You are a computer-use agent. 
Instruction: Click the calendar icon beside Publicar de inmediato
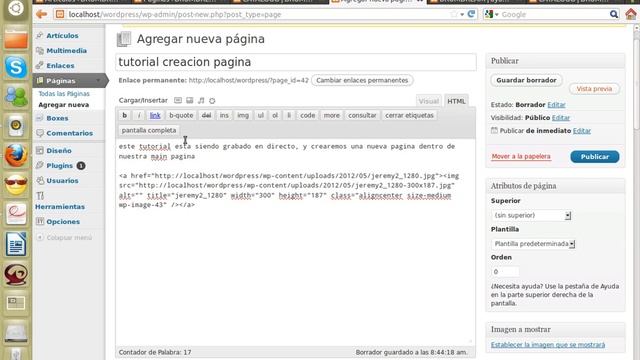[494, 131]
